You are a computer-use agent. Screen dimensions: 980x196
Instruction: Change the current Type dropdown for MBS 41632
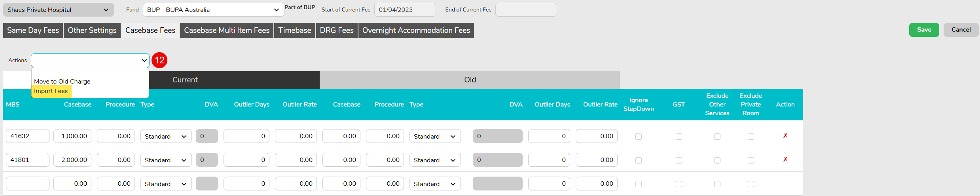click(166, 136)
